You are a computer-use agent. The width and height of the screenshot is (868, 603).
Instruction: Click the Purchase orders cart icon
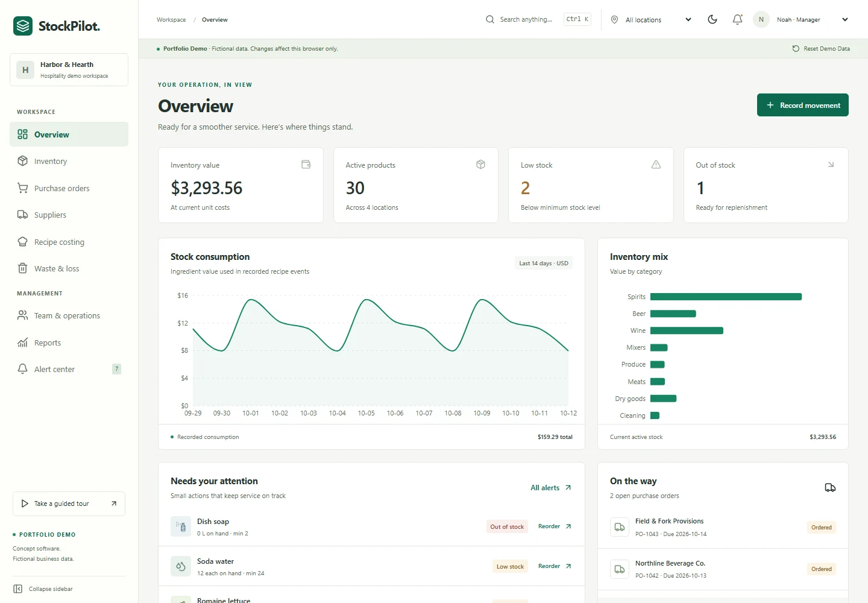pos(22,188)
